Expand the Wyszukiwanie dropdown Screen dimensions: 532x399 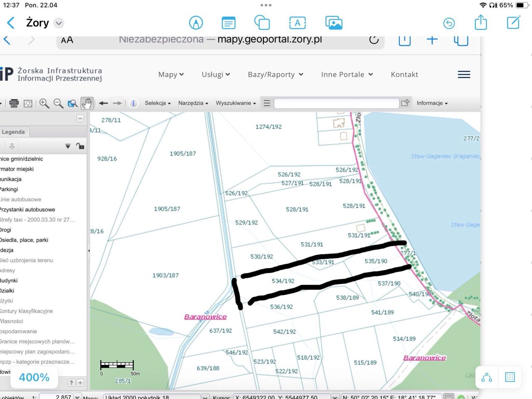(236, 103)
